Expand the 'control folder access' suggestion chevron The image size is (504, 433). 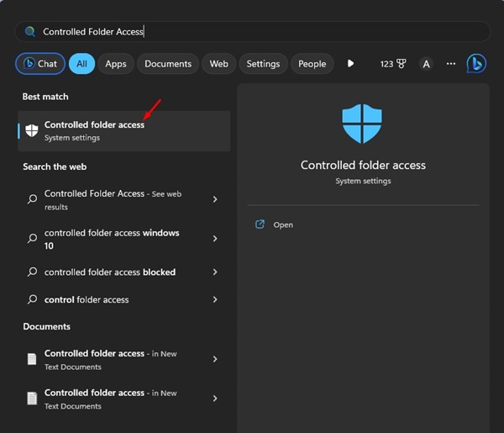215,299
